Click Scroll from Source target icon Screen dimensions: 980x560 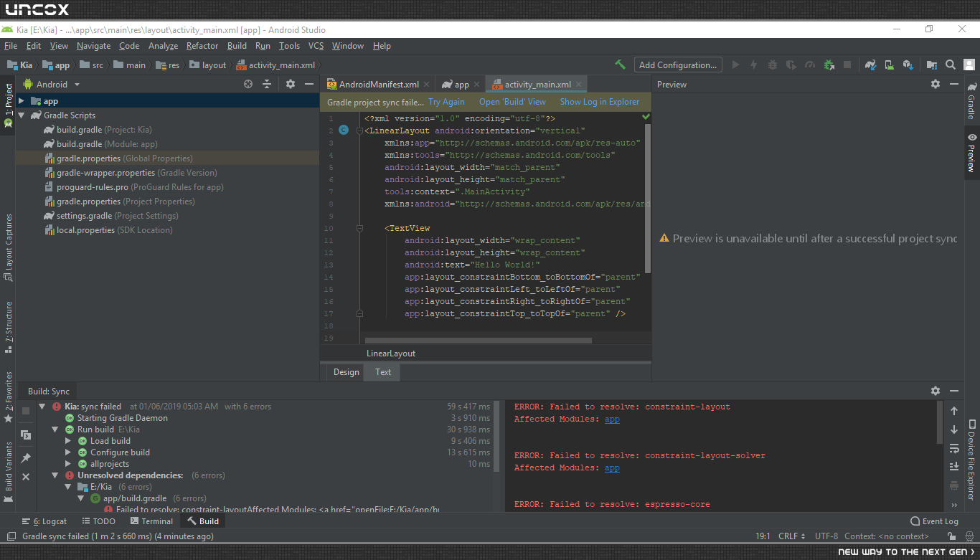coord(248,84)
